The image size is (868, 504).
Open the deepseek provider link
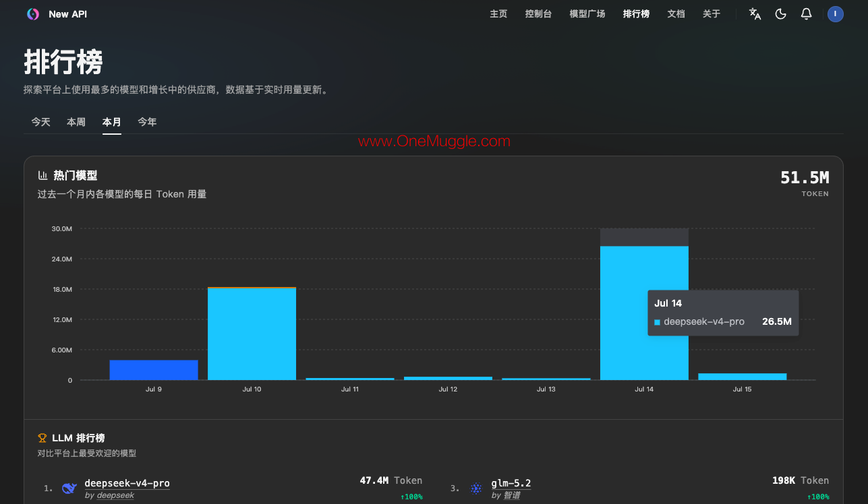[115, 495]
